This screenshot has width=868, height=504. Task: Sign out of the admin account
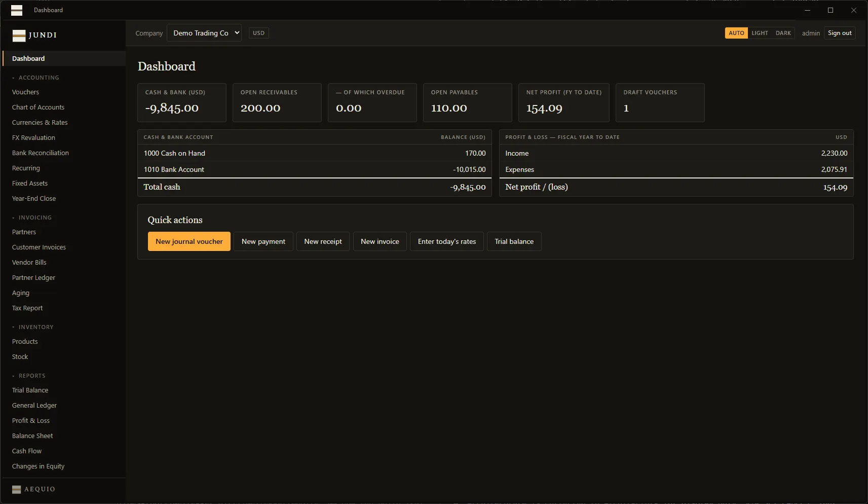[x=840, y=33]
